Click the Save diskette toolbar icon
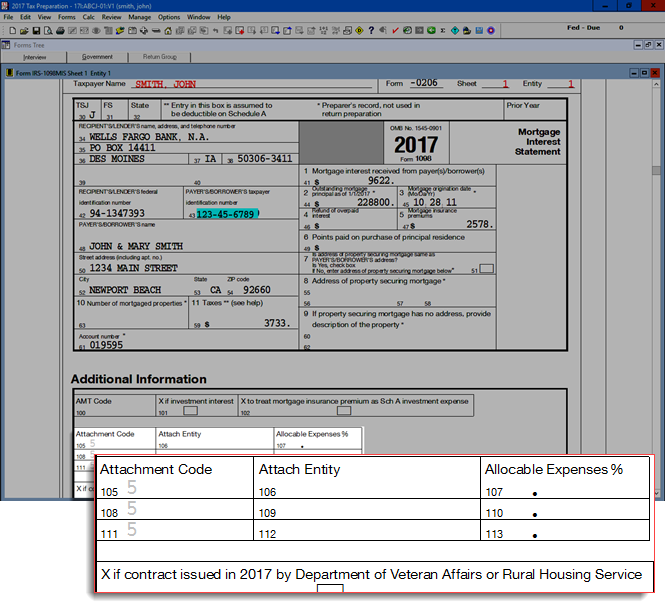 pyautogui.click(x=34, y=31)
